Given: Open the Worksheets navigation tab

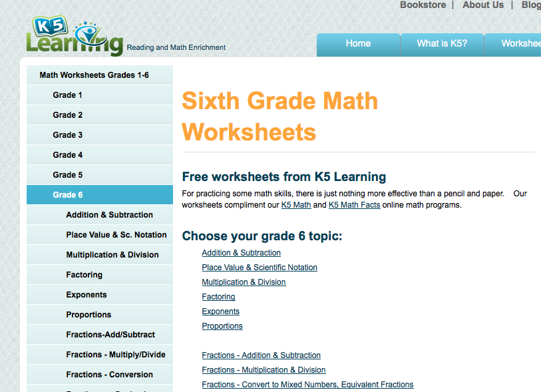Looking at the screenshot, I should point(512,45).
